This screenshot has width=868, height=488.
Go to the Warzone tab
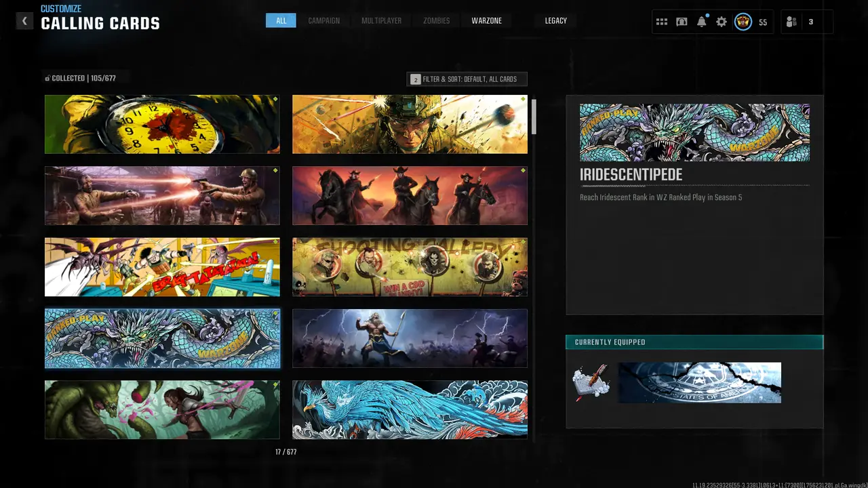coord(487,21)
